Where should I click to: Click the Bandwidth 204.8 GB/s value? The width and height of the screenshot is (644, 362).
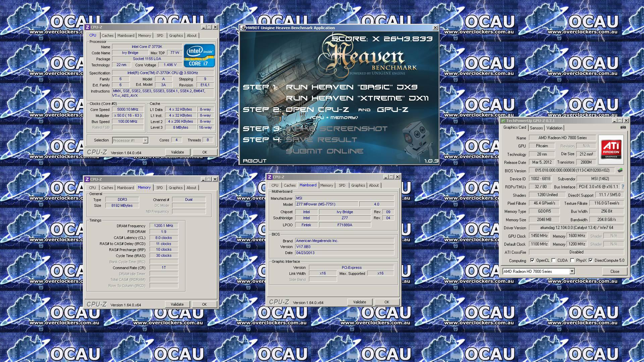pyautogui.click(x=607, y=220)
